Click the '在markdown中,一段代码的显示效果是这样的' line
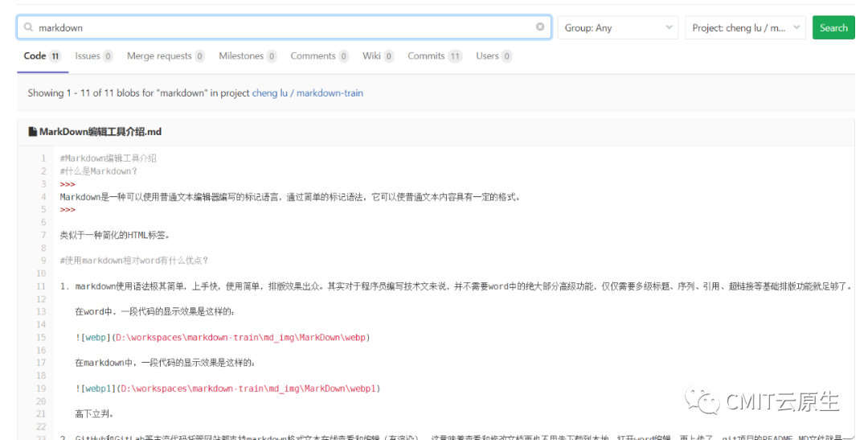The image size is (868, 440). tap(165, 363)
